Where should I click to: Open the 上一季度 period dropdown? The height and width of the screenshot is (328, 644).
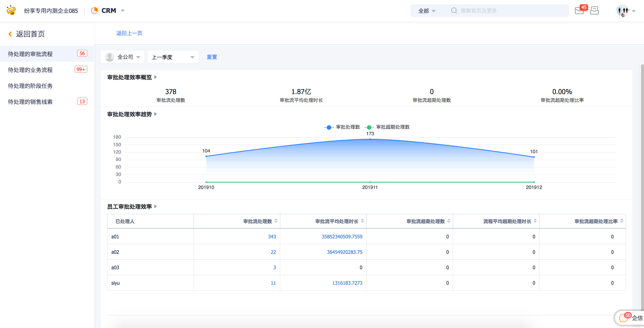click(x=173, y=57)
